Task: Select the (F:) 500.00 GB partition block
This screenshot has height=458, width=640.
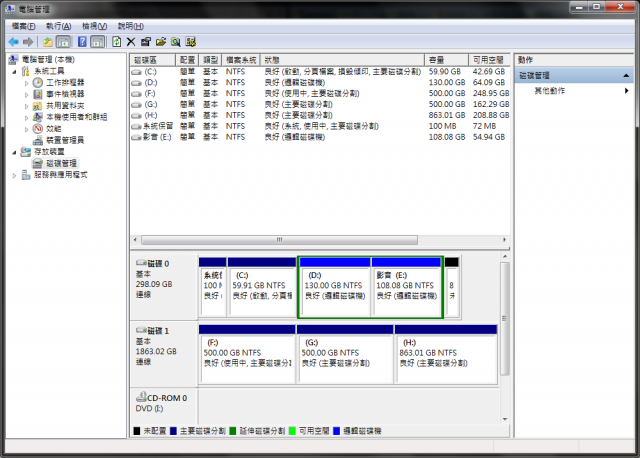Action: point(247,354)
